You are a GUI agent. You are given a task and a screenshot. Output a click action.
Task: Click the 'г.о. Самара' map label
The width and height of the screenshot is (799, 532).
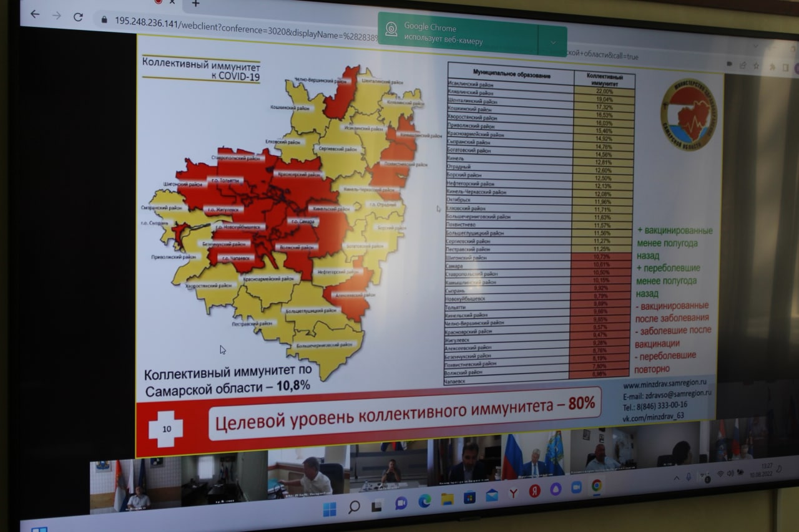pos(304,221)
